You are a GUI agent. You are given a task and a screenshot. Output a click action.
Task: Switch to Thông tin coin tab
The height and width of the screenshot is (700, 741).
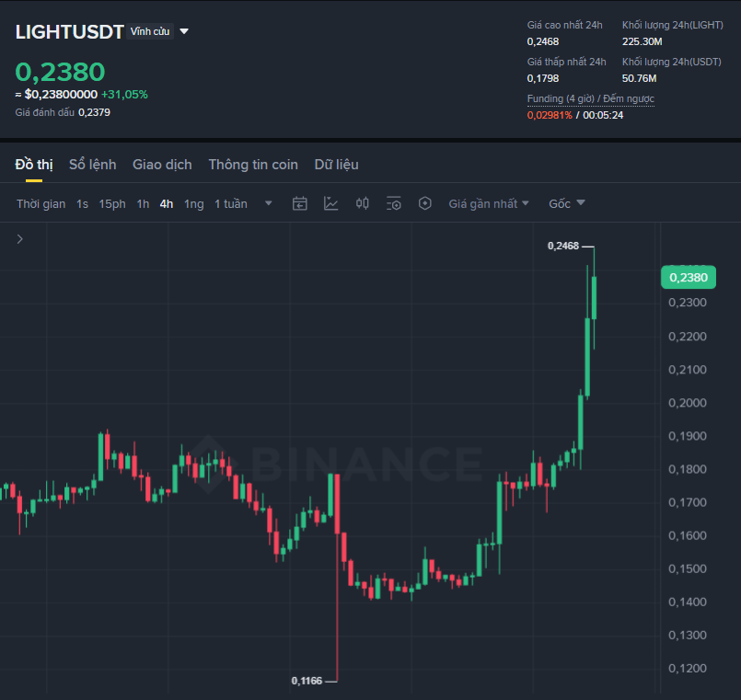pos(253,165)
